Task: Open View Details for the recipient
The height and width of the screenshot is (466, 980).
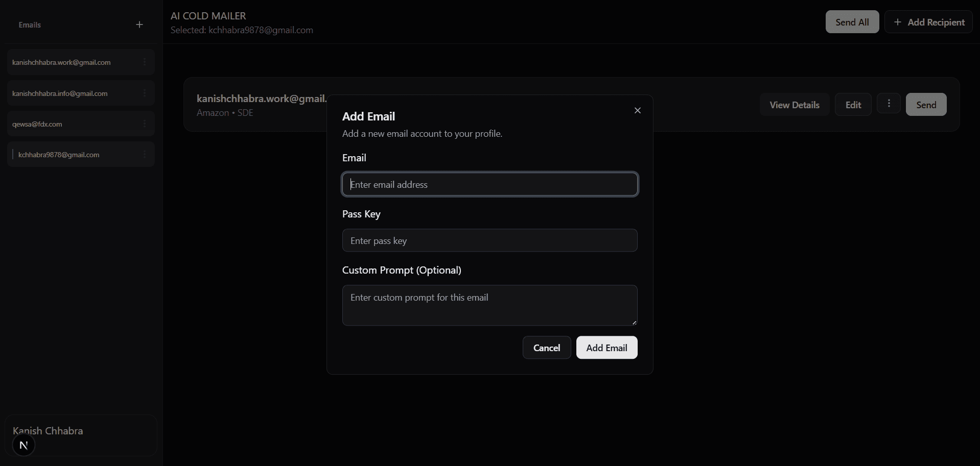Action: (x=794, y=104)
